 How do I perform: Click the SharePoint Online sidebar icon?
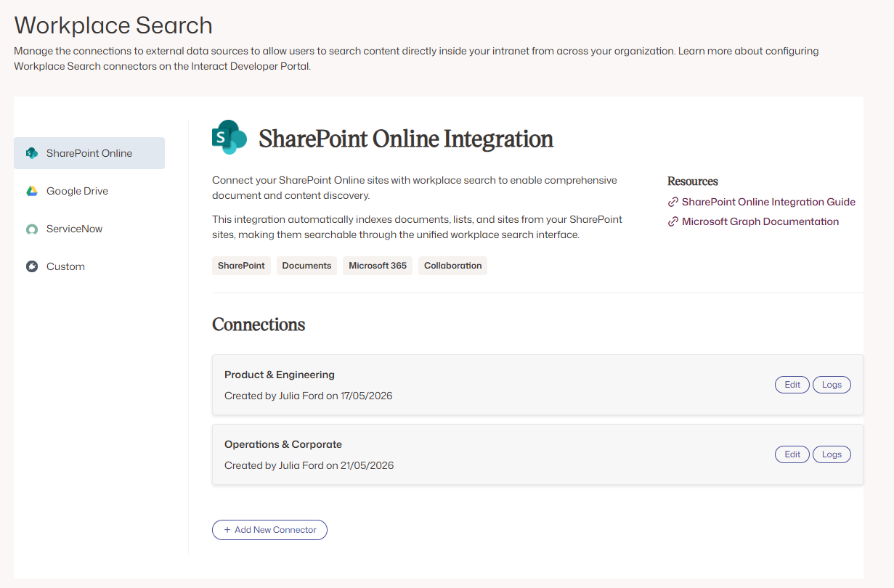click(32, 153)
